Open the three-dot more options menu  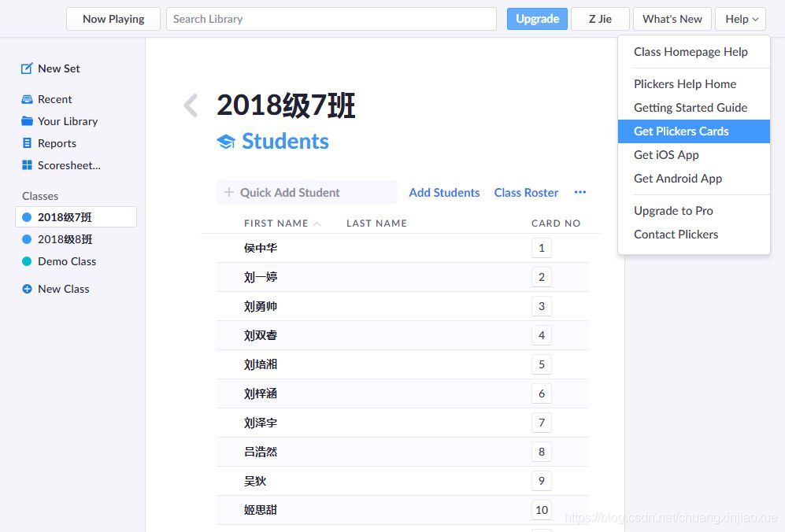pos(580,192)
